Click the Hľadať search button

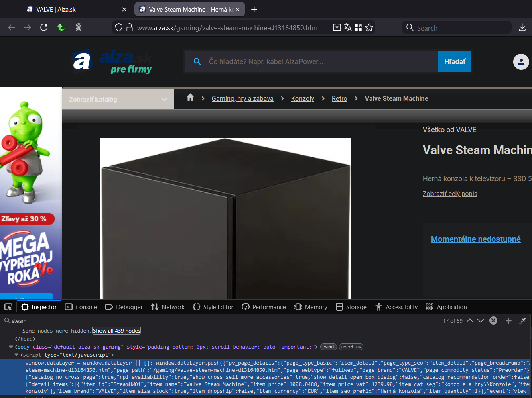[x=455, y=62]
